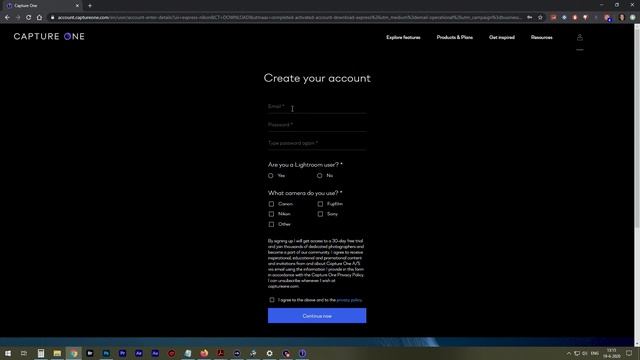This screenshot has height=360, width=640.
Task: Open Task View in the taskbar
Action: pos(24,353)
